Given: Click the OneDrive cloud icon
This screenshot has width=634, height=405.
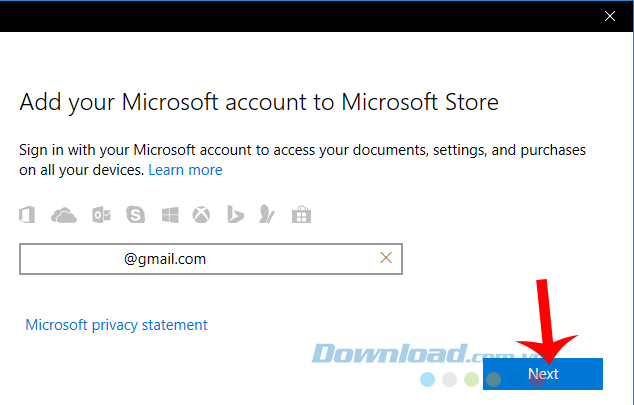Looking at the screenshot, I should click(63, 215).
